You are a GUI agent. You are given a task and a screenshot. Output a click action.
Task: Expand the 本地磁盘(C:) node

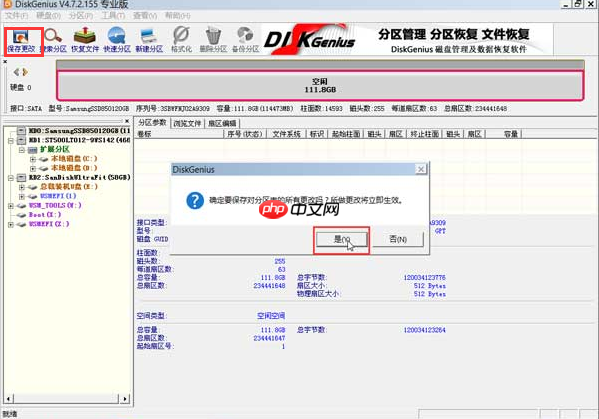coord(33,159)
